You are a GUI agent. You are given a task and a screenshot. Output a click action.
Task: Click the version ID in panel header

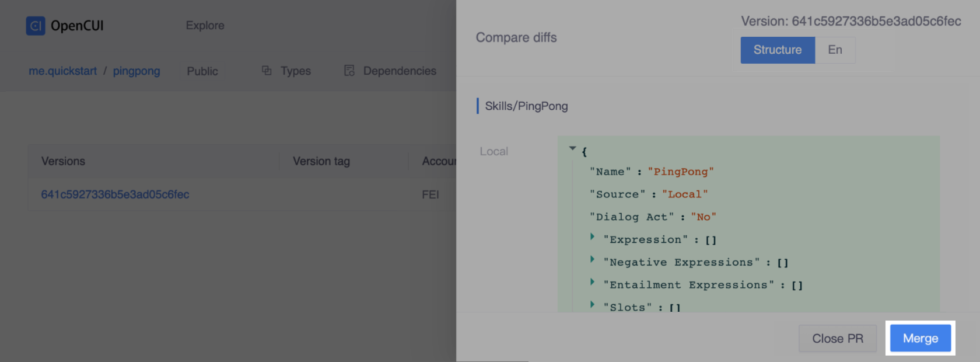point(876,22)
